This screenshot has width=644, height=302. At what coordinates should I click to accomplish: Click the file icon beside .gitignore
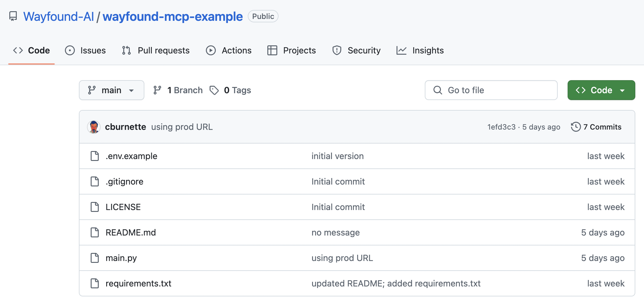[95, 181]
